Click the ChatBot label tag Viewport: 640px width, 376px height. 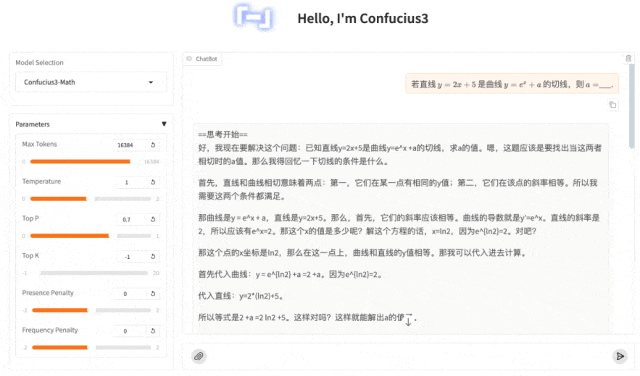[202, 59]
